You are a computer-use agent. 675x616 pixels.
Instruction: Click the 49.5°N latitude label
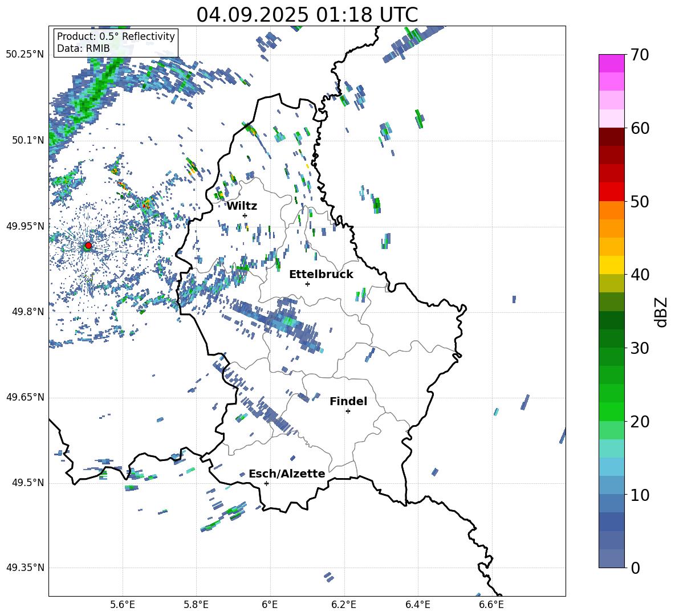click(28, 483)
